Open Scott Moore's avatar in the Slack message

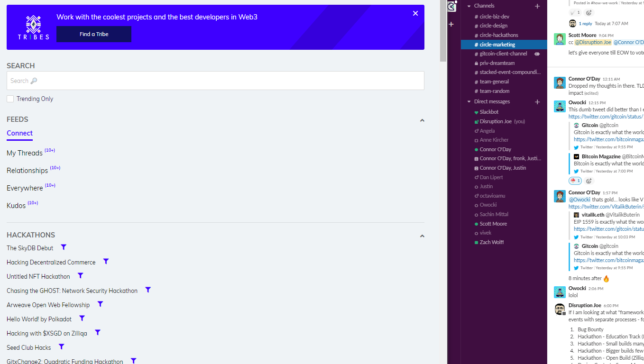560,39
